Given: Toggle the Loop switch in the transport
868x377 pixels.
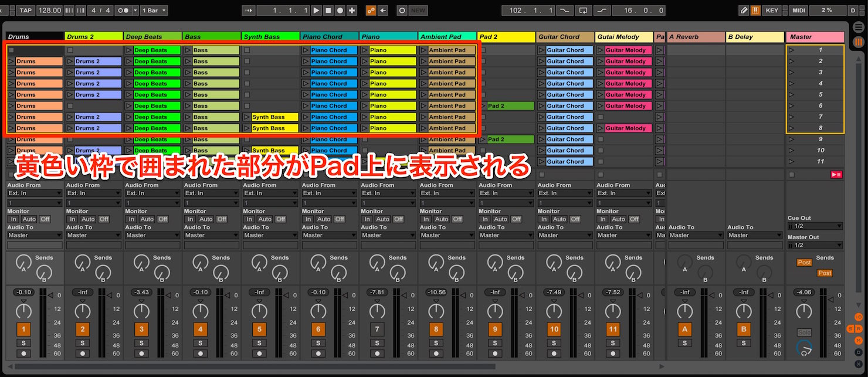Looking at the screenshot, I should (x=583, y=11).
